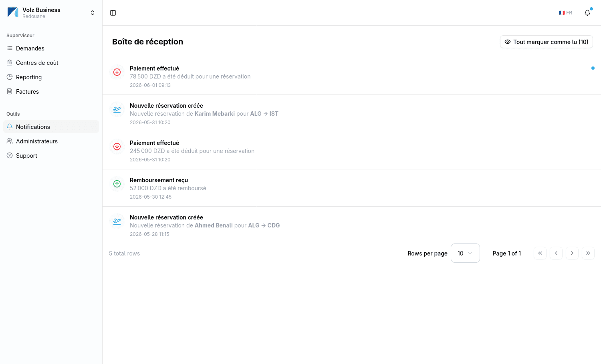The image size is (601, 364).
Task: Go to Reporting section
Action: (x=51, y=77)
